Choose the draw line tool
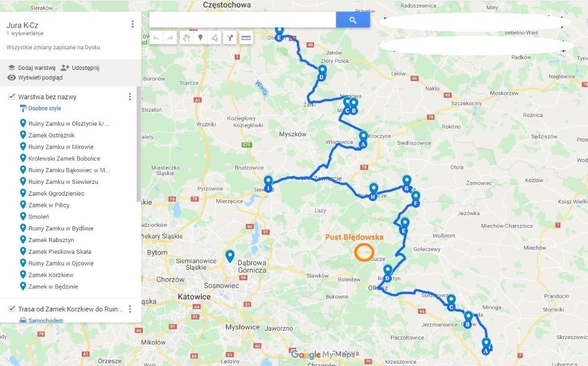The image size is (588, 366). (215, 38)
